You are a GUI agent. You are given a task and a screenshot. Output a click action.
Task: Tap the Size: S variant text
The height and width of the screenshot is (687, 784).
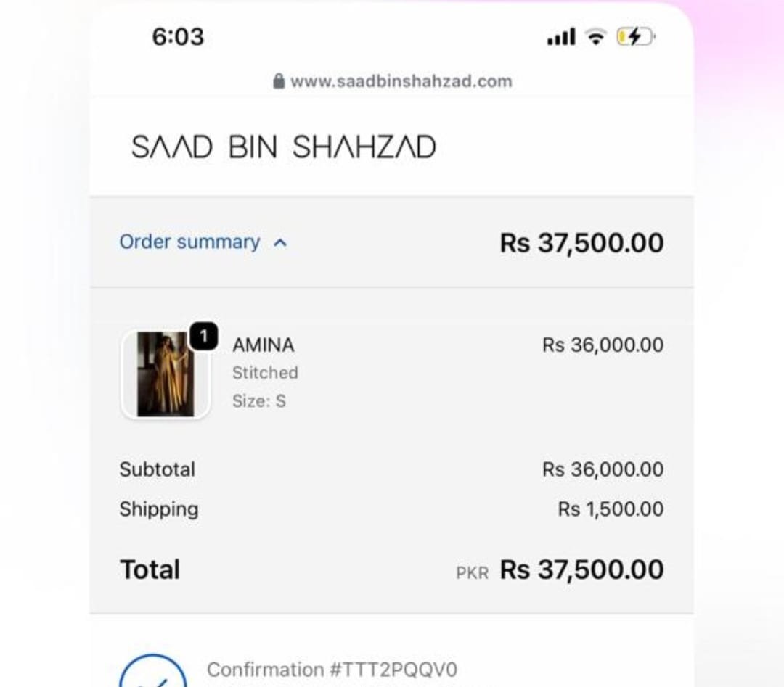[x=258, y=400]
